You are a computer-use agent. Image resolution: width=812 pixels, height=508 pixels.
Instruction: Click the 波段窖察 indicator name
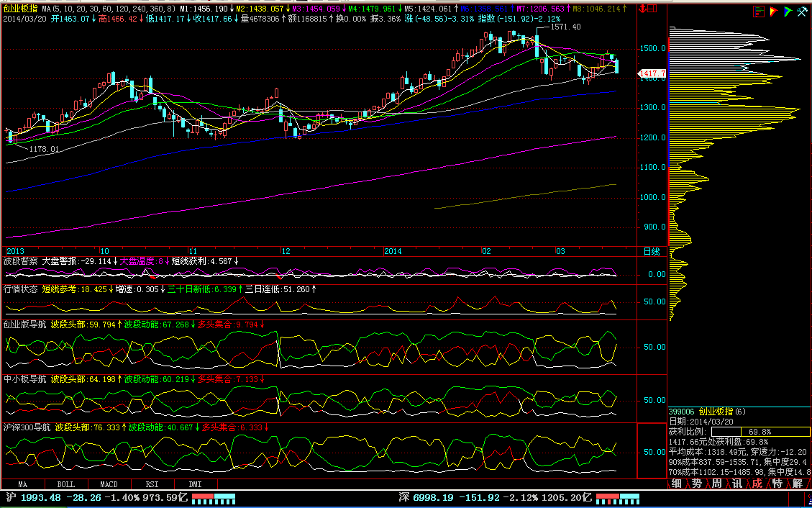[x=20, y=261]
